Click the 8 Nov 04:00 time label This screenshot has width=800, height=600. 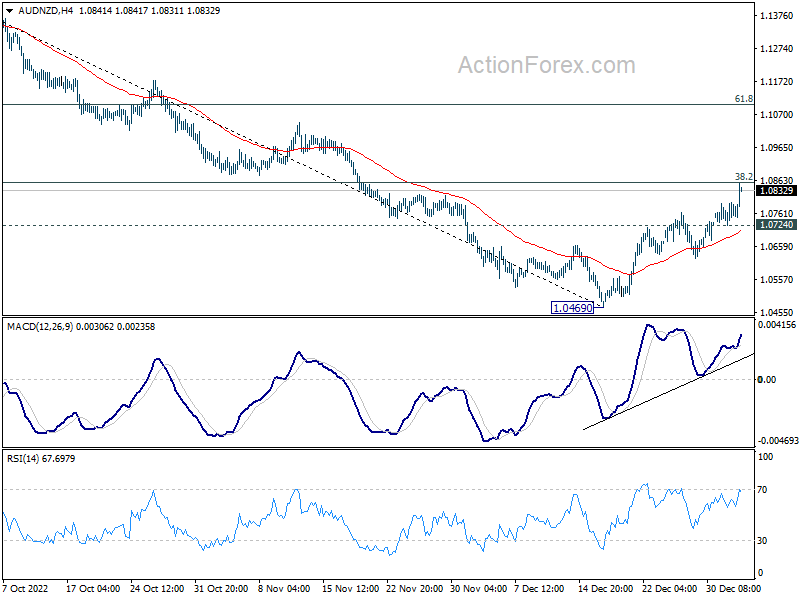(x=284, y=588)
